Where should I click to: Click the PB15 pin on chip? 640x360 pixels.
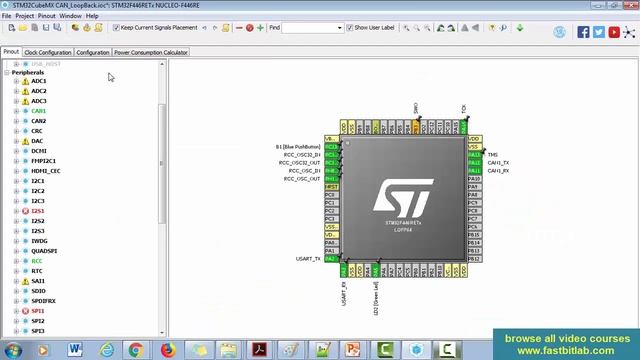click(x=474, y=235)
